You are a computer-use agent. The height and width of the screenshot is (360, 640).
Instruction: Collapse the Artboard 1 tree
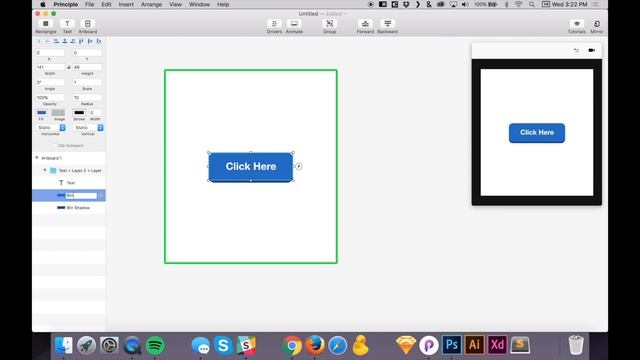(x=37, y=158)
